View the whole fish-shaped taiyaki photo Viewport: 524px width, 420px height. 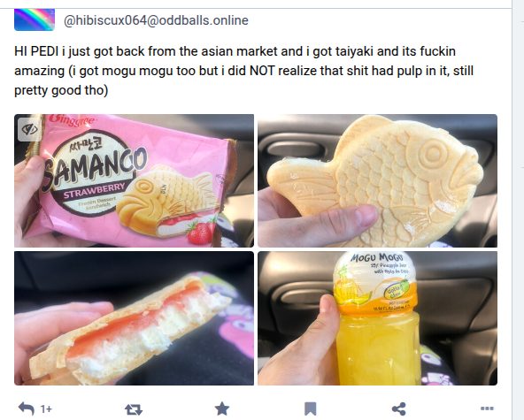(377, 180)
